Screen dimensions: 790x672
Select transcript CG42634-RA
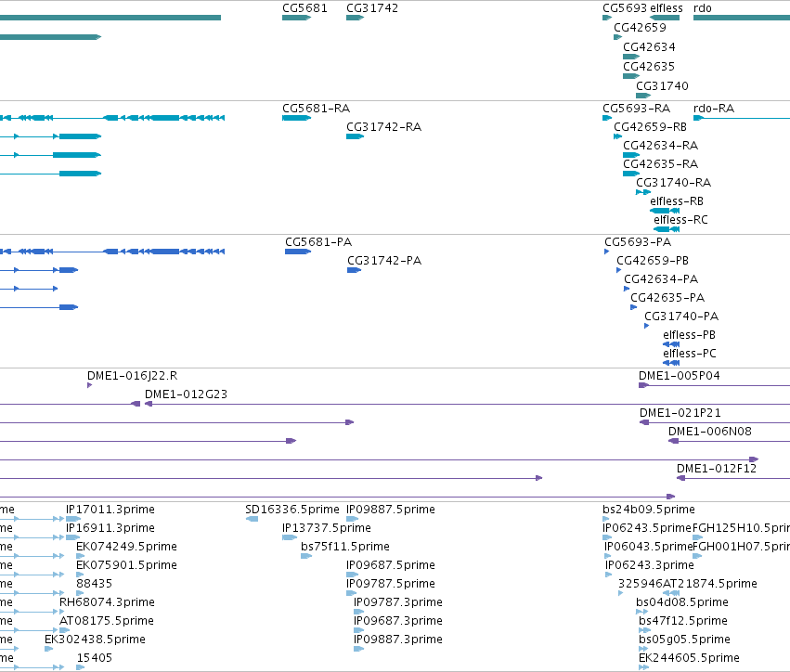[x=661, y=146]
